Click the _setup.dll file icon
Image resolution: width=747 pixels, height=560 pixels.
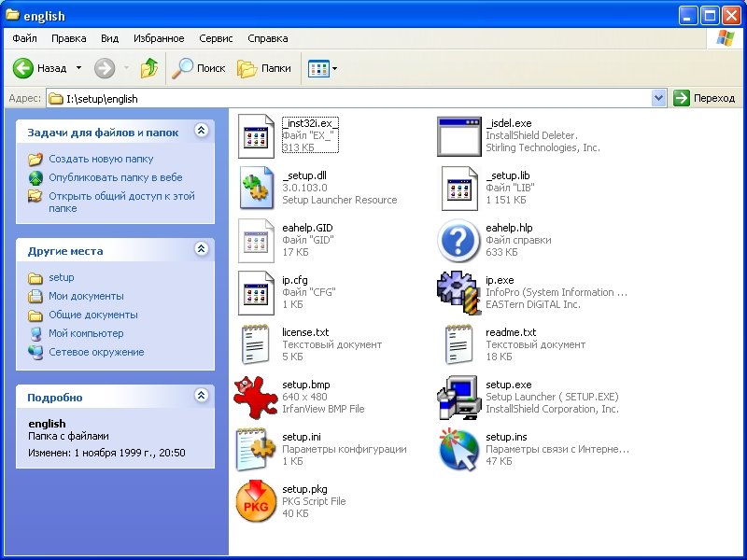click(255, 188)
